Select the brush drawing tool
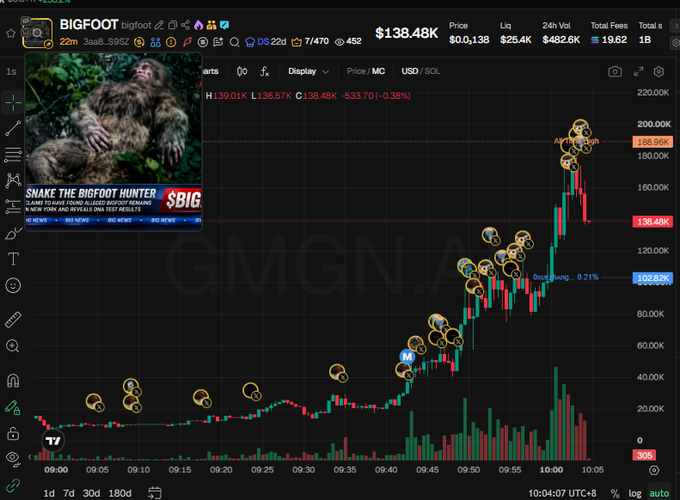This screenshot has width=680, height=500. pyautogui.click(x=13, y=233)
